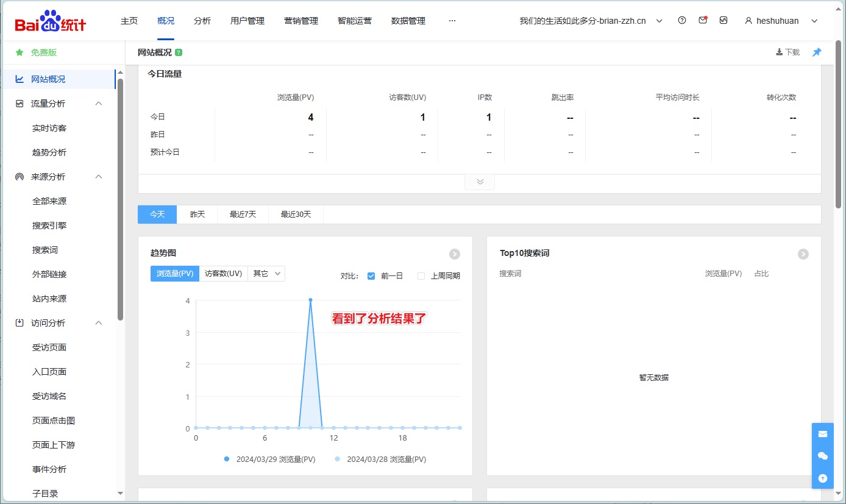Open the site selector dropdown arrow

(659, 21)
